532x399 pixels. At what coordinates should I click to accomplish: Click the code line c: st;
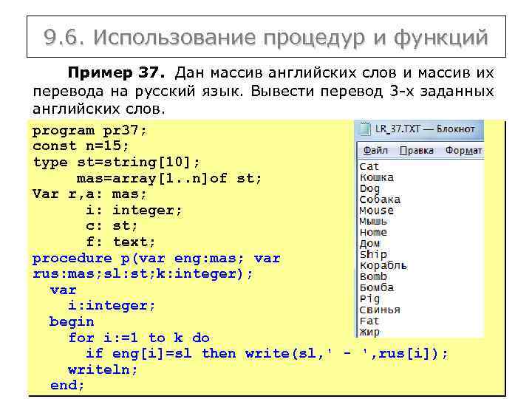pos(112,226)
